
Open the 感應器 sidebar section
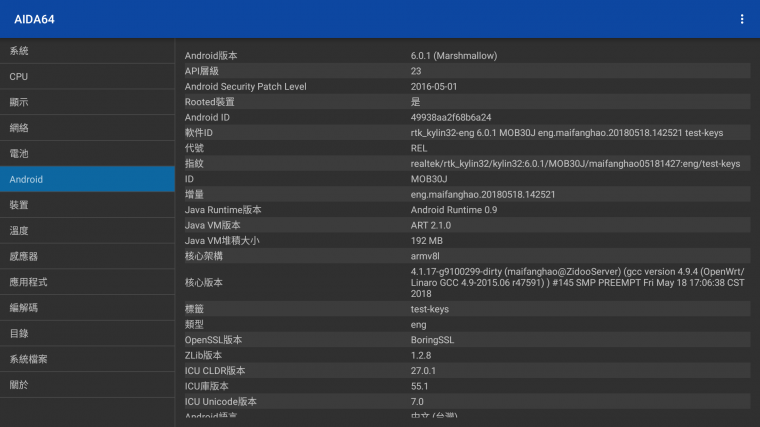[x=87, y=256]
